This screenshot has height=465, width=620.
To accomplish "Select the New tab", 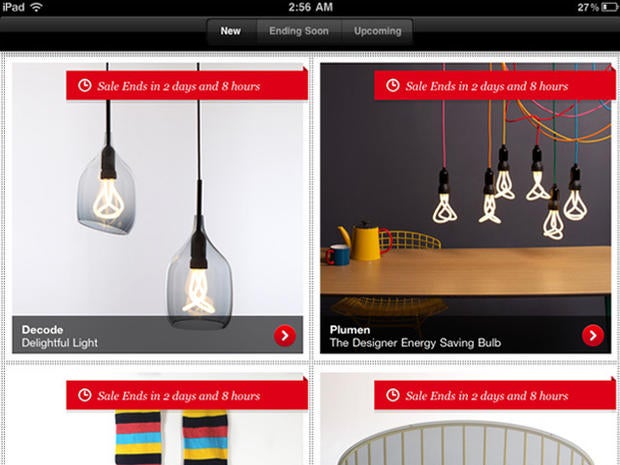I will (x=231, y=31).
